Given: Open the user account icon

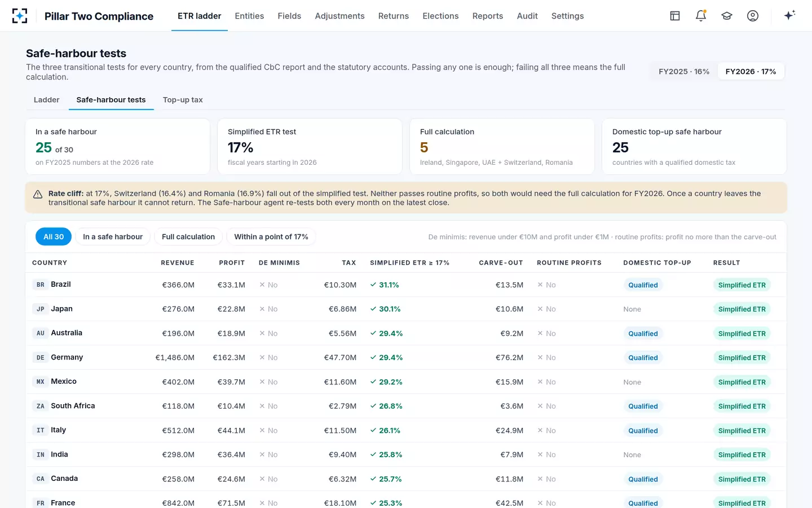Looking at the screenshot, I should point(753,16).
